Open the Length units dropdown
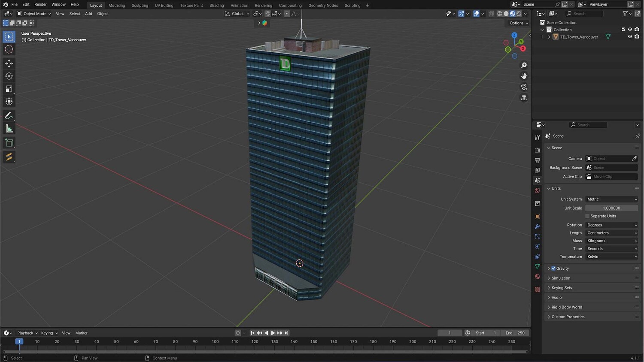This screenshot has height=362, width=644. [611, 233]
